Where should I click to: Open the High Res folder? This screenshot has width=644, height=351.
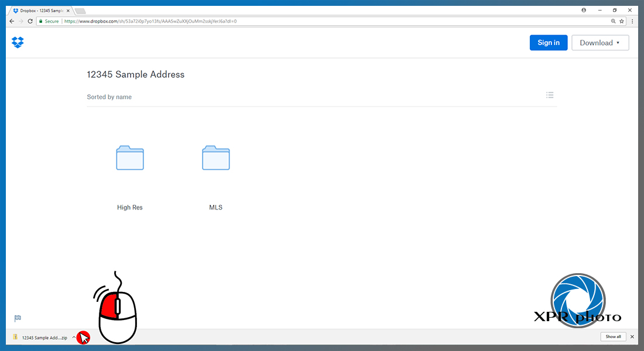point(130,157)
